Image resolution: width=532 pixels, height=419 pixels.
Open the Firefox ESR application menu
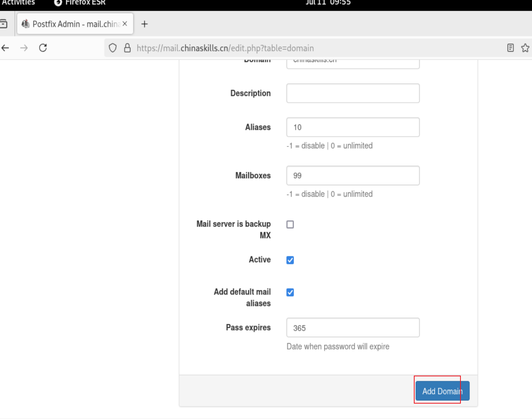point(80,3)
